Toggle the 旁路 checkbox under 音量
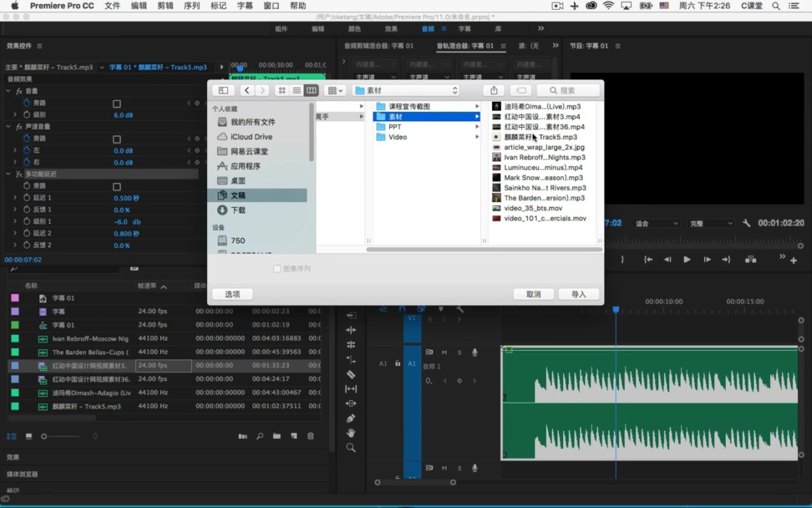The width and height of the screenshot is (812, 508). pos(117,104)
